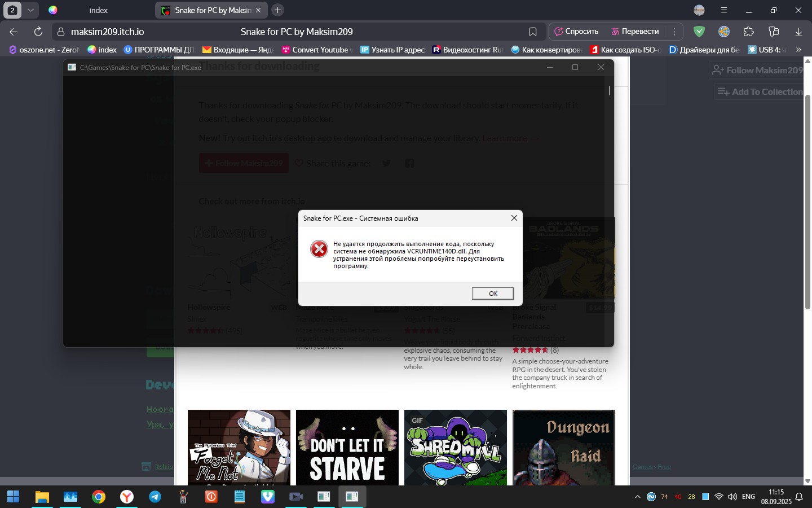Open the Как создать ISO bookmark
Image resolution: width=812 pixels, height=508 pixels.
click(625, 50)
